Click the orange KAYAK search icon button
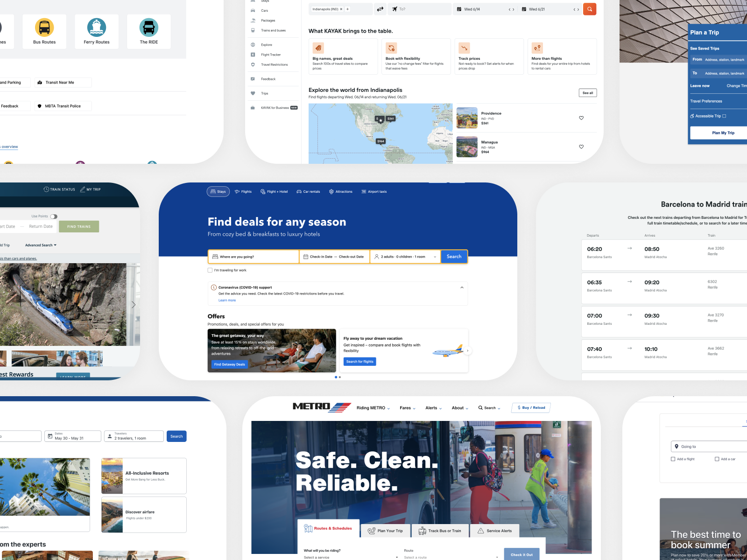 click(590, 9)
